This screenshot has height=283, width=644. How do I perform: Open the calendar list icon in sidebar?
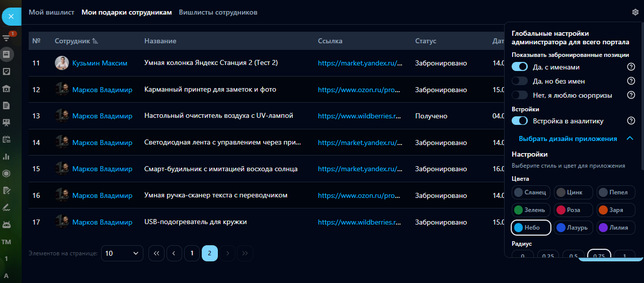tap(7, 139)
